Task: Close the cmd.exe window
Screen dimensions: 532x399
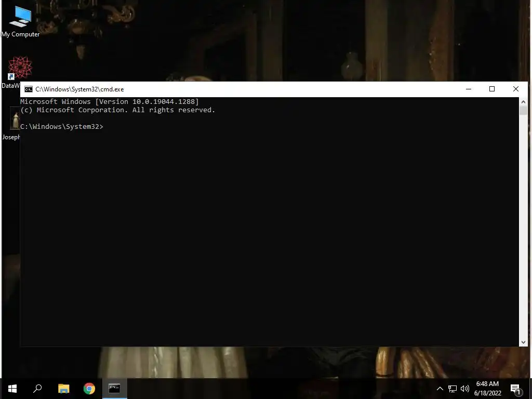Action: click(x=516, y=89)
